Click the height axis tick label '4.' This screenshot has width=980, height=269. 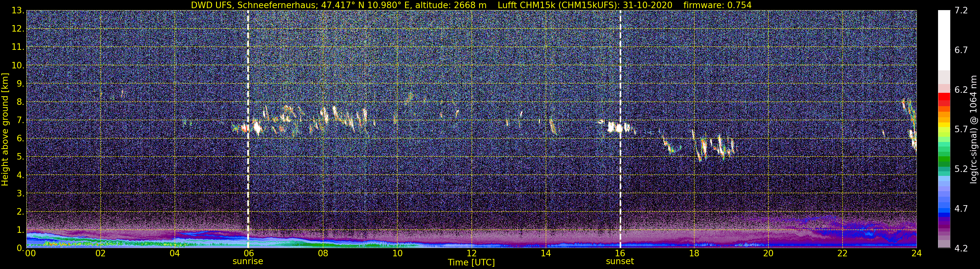tap(20, 175)
